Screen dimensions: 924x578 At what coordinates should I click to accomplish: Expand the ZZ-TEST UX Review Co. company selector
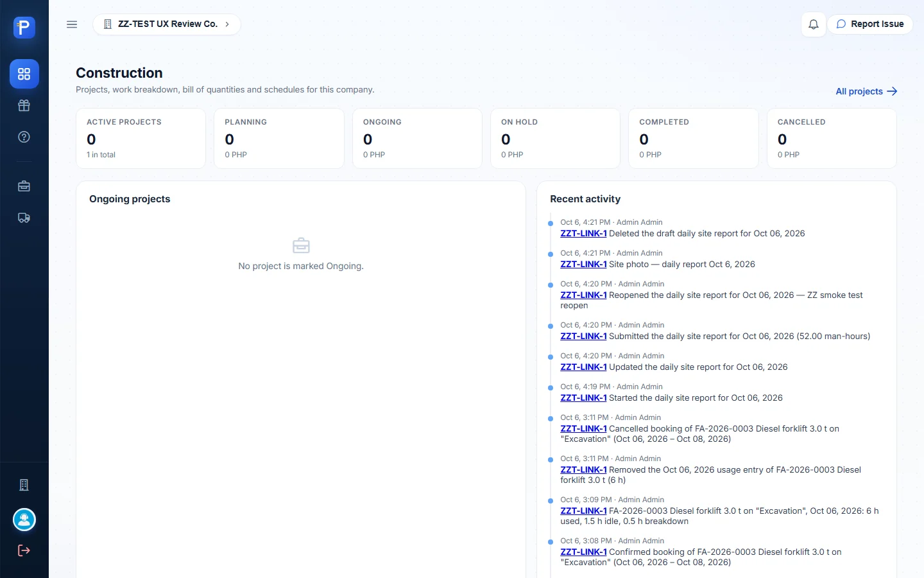(167, 24)
